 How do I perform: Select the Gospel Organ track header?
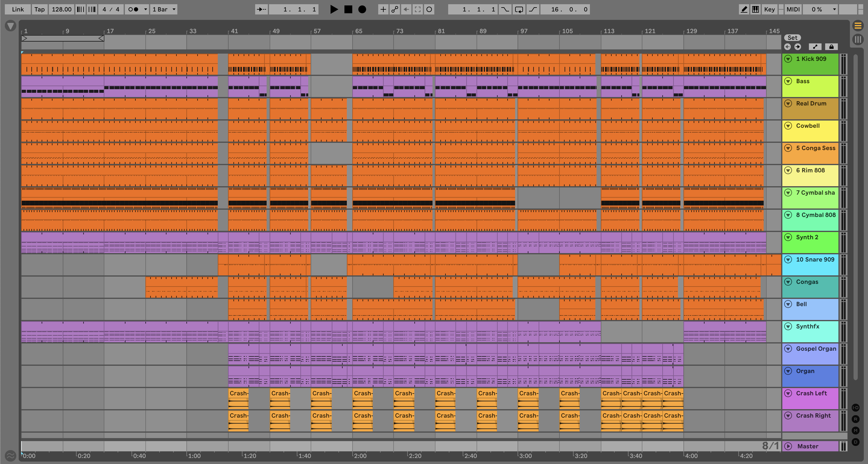[816, 349]
